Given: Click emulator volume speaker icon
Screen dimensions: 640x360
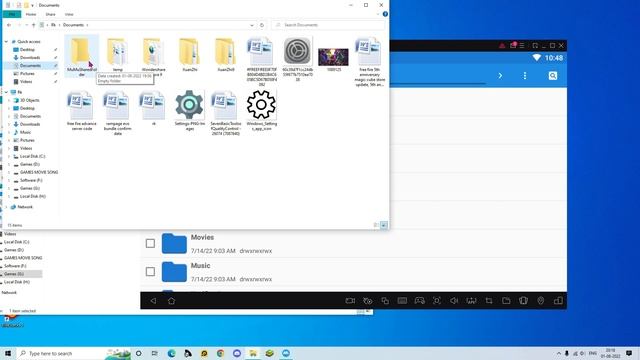Looking at the screenshot, I should [454, 301].
